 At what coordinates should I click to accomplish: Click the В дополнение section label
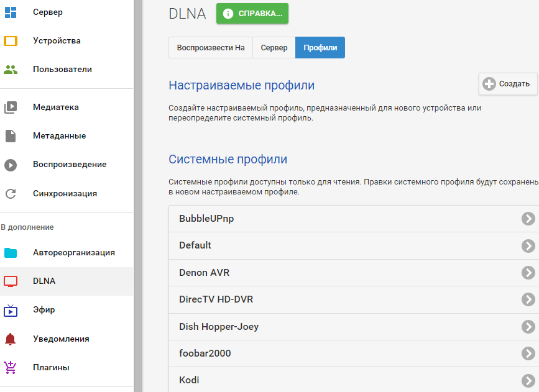(x=27, y=227)
